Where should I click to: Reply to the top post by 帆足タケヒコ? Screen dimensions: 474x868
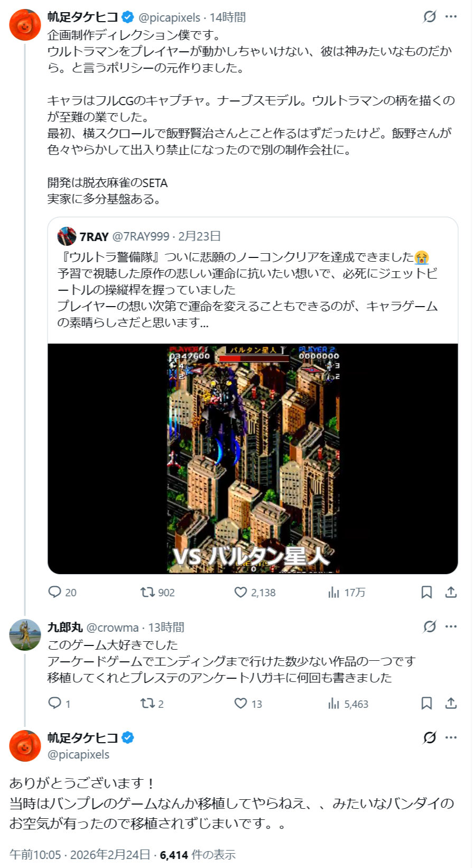point(55,592)
